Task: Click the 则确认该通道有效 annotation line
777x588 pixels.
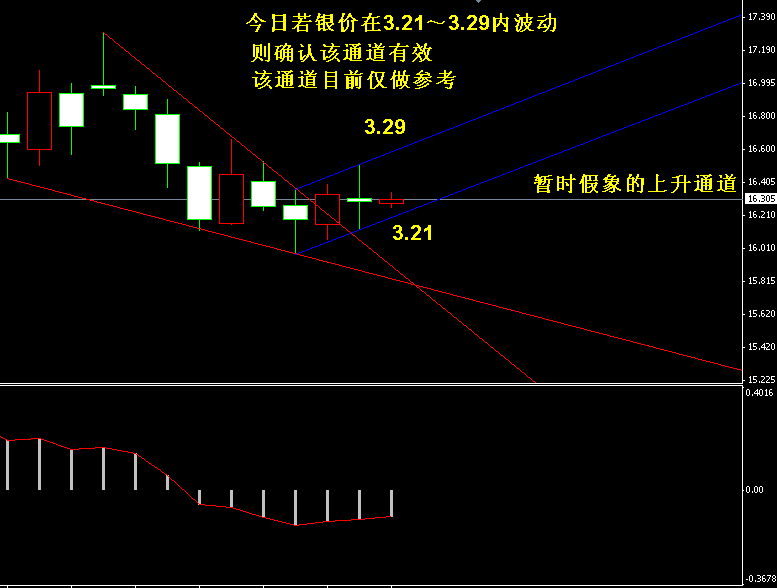Action: [342, 53]
